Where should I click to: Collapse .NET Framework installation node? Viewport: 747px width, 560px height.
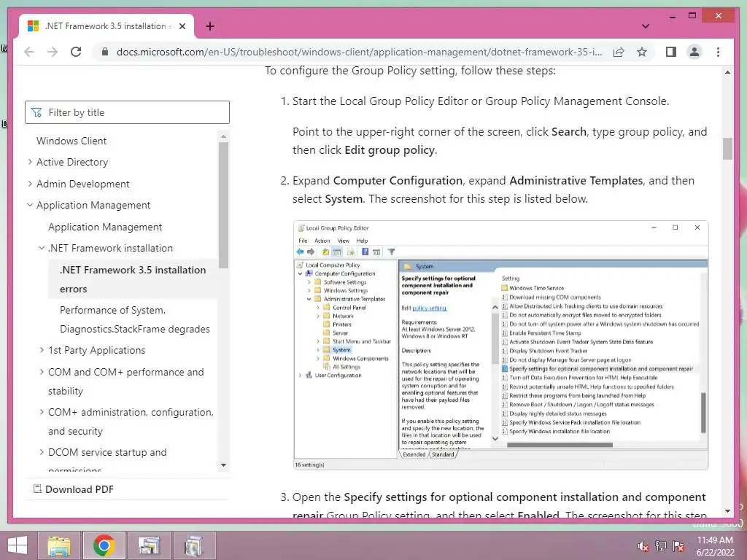42,248
